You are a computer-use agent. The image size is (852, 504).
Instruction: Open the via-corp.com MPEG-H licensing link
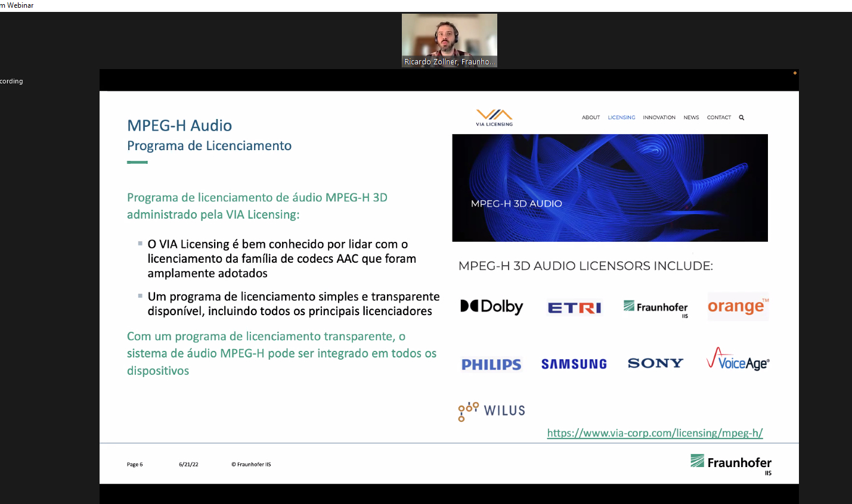coord(655,433)
